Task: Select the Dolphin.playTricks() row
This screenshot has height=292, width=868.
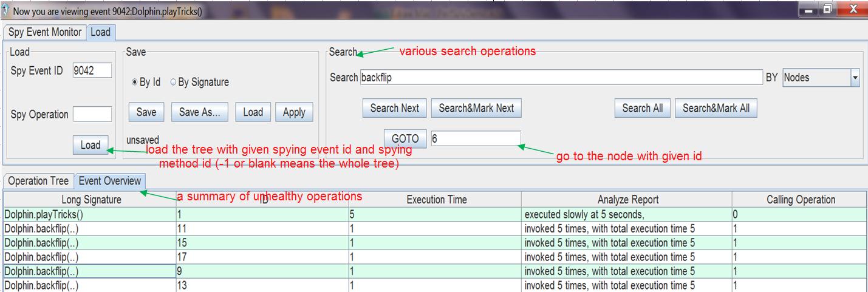Action: (x=435, y=214)
